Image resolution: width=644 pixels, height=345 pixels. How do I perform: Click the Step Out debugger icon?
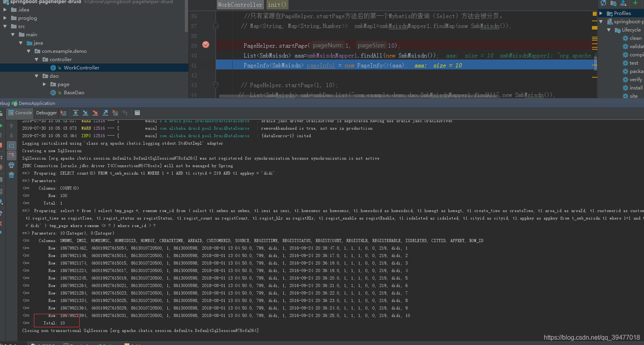click(x=105, y=113)
